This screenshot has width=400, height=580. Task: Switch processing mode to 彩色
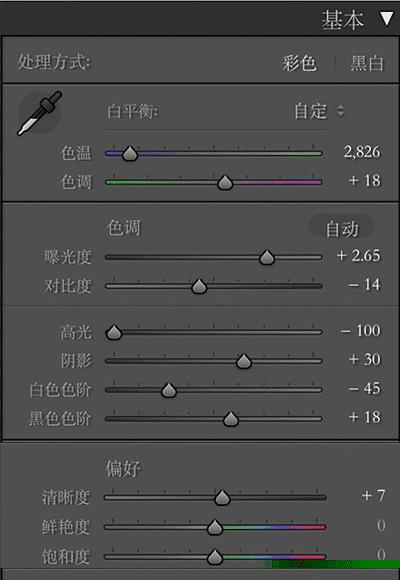(x=299, y=63)
